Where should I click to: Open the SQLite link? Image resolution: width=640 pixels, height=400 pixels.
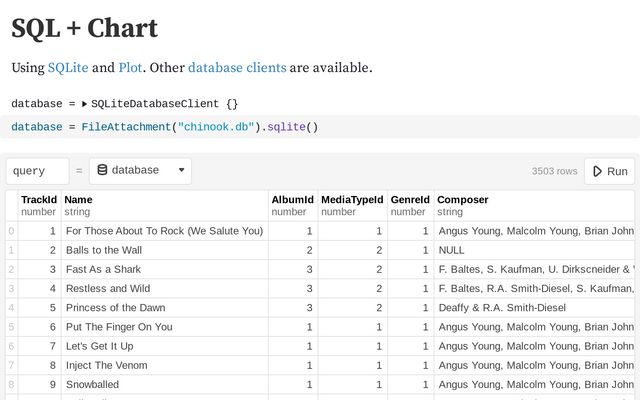[68, 68]
